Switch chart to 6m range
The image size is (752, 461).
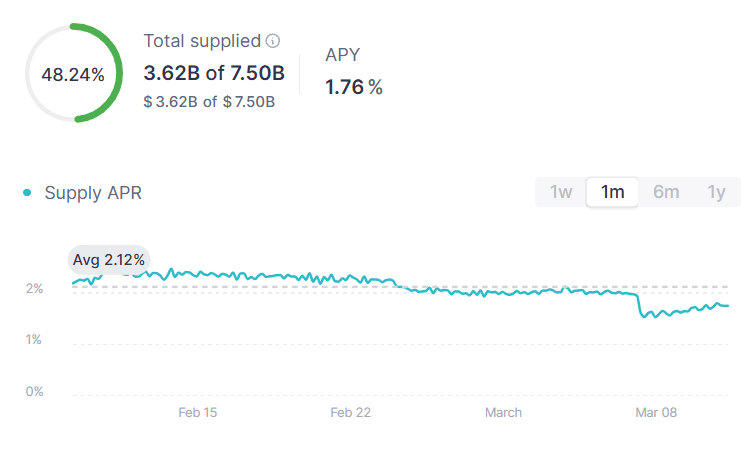[666, 192]
